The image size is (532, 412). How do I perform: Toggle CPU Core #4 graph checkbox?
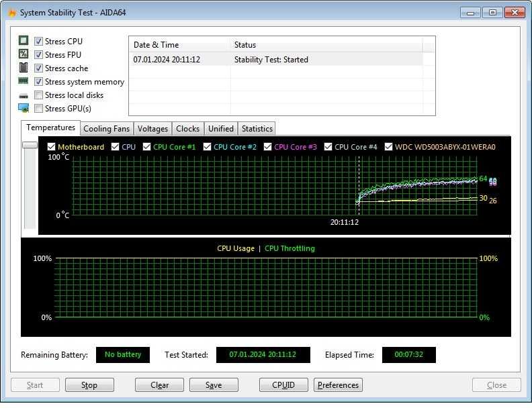click(x=328, y=147)
